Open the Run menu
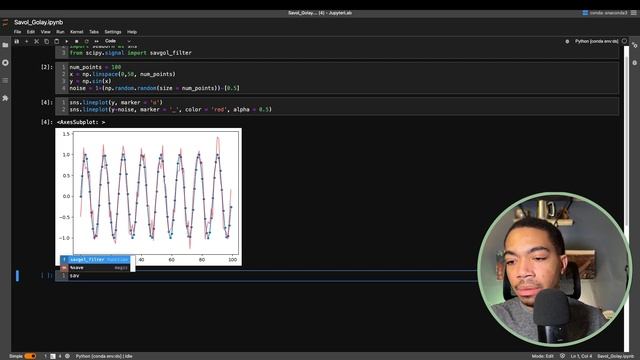The image size is (640, 360). (60, 32)
